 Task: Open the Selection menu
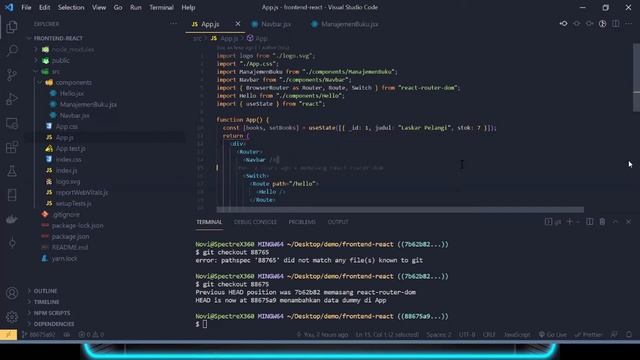click(71, 7)
